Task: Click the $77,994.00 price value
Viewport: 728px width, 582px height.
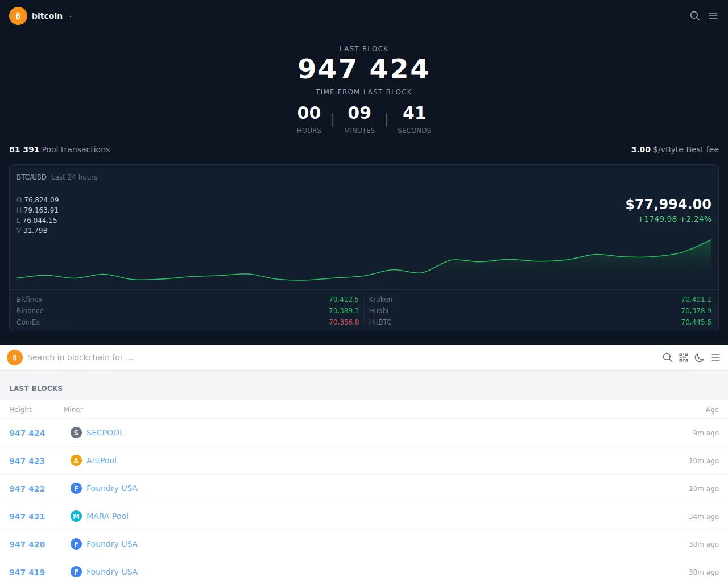Action: coord(668,204)
